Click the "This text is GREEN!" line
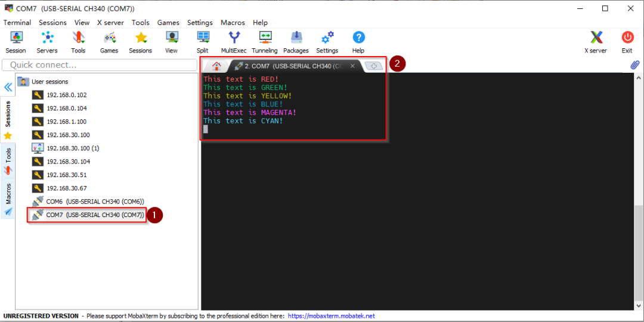The image size is (644, 322). (246, 87)
